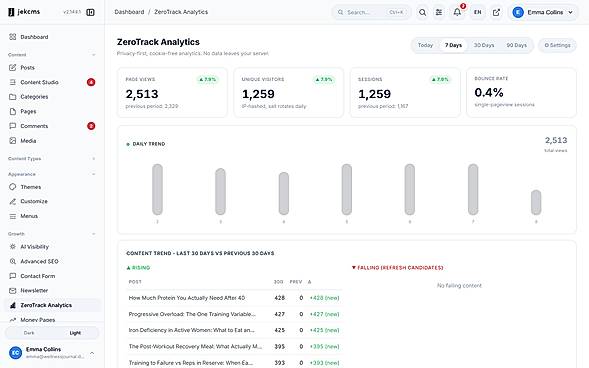Click the Comments speech bubble icon

[x=13, y=126]
